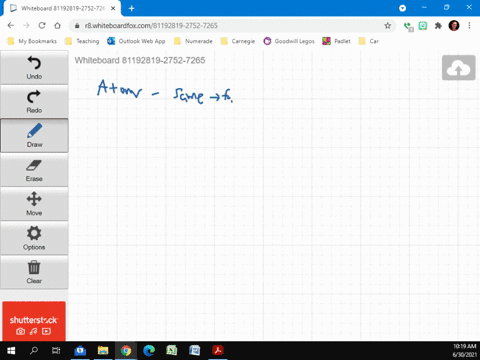Activate the Move tool
Screen dimensions: 480x360
(x=34, y=204)
